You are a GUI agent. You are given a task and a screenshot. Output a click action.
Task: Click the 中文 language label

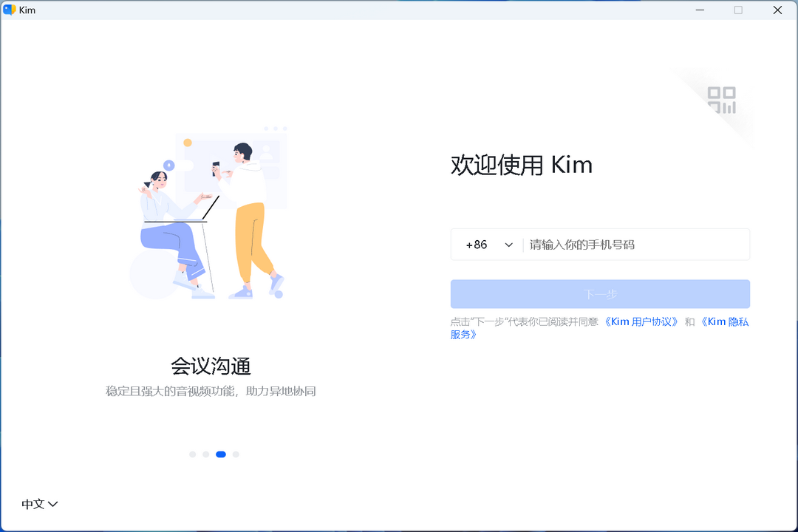pyautogui.click(x=33, y=503)
